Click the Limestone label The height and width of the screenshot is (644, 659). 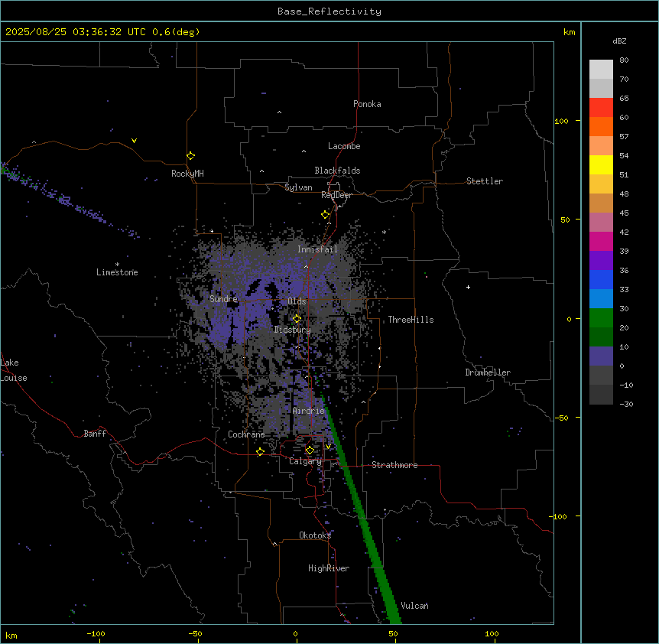(117, 272)
